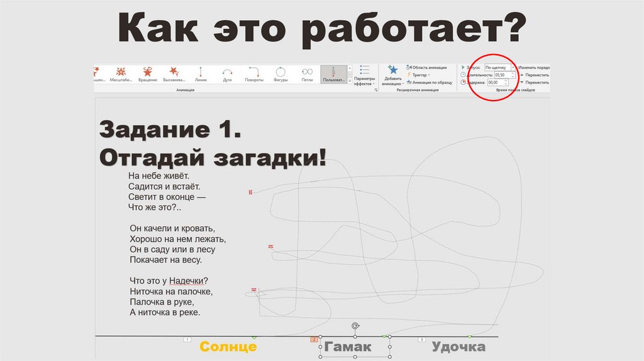This screenshot has height=361, width=644.
Task: Select the Петли loops motion path
Action: tap(307, 75)
